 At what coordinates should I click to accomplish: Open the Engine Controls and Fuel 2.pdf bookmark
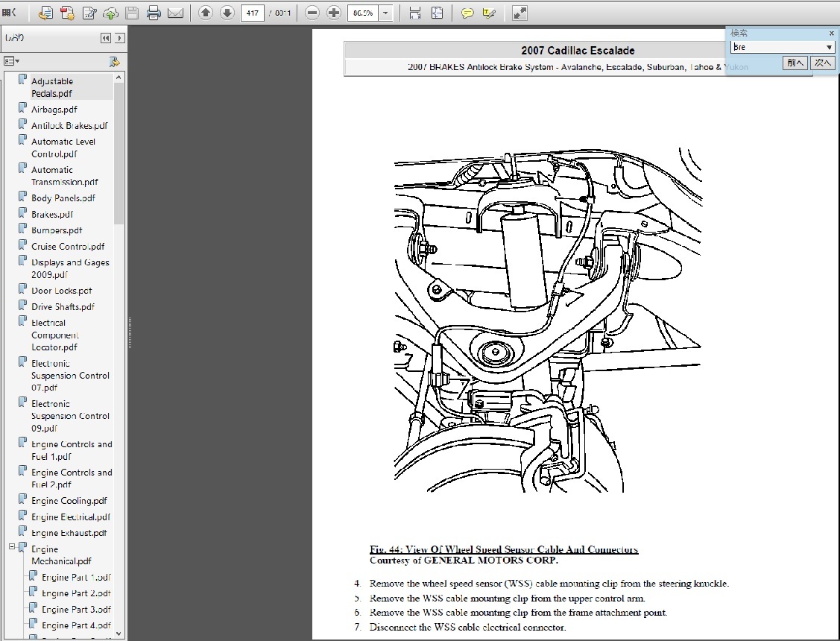[72, 479]
